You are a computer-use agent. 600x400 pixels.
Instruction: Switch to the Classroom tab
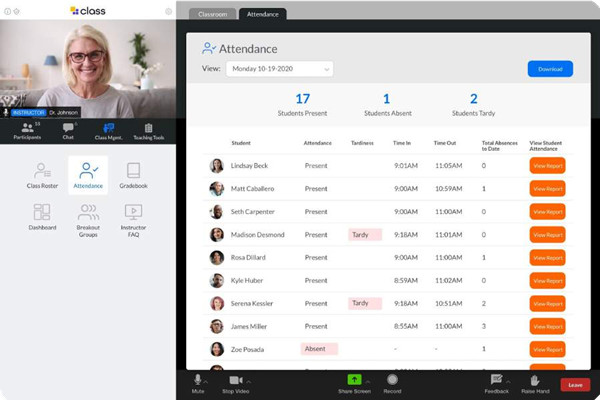coord(213,14)
